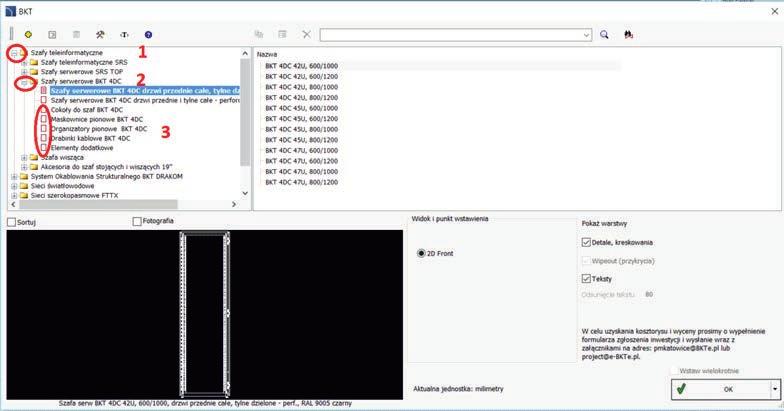Select Elementy dodatkowe tree item
The width and height of the screenshot is (784, 411).
coord(82,148)
